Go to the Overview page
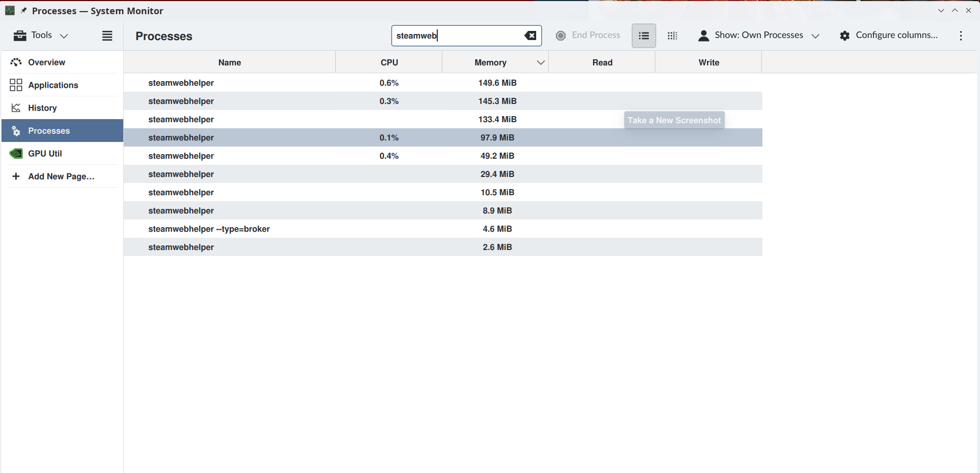980x473 pixels. pos(47,62)
